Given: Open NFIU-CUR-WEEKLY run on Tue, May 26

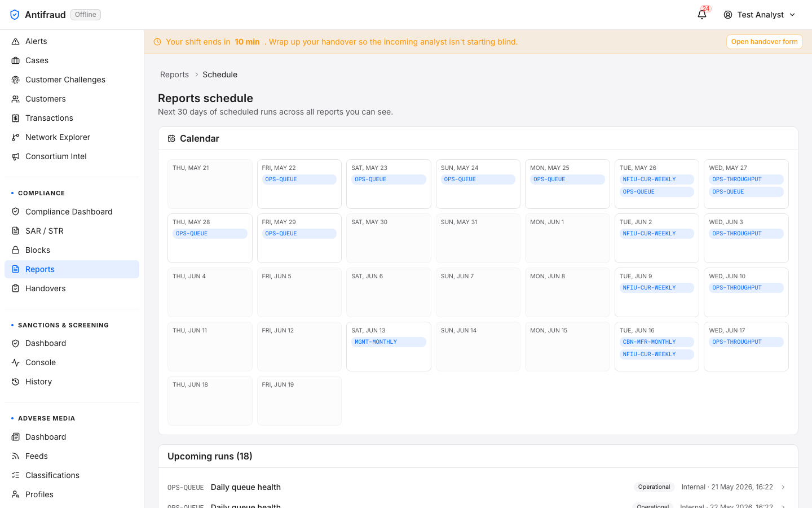Looking at the screenshot, I should pyautogui.click(x=656, y=179).
